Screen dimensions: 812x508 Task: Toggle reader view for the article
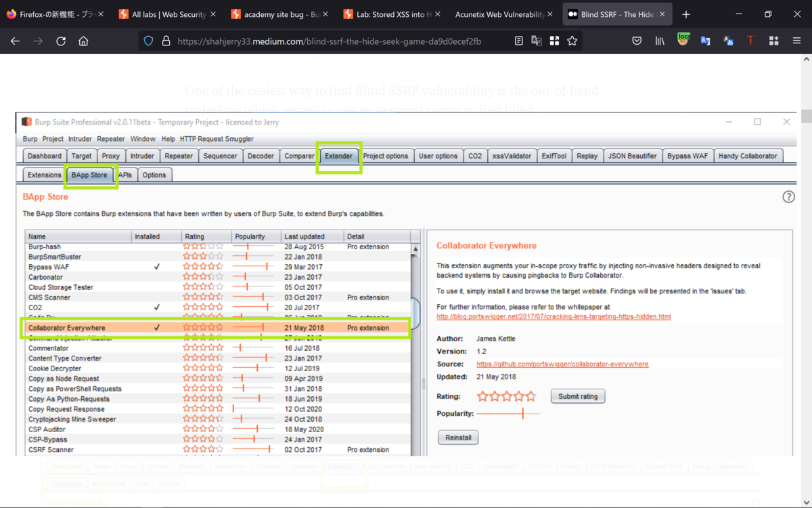519,41
